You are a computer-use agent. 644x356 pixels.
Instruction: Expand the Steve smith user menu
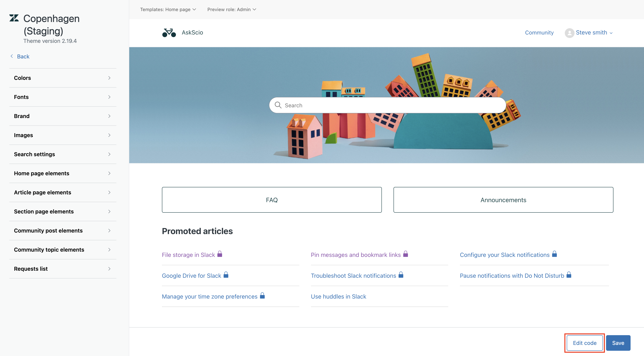[594, 33]
